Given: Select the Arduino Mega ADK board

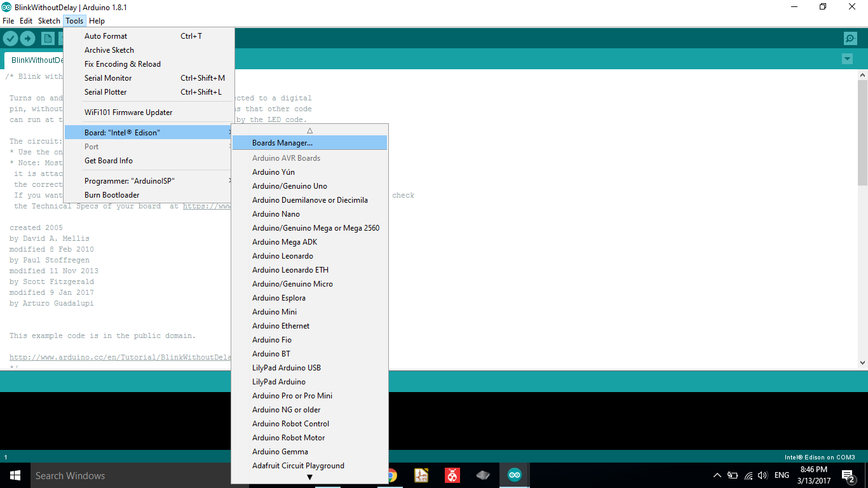Looking at the screenshot, I should [309, 242].
